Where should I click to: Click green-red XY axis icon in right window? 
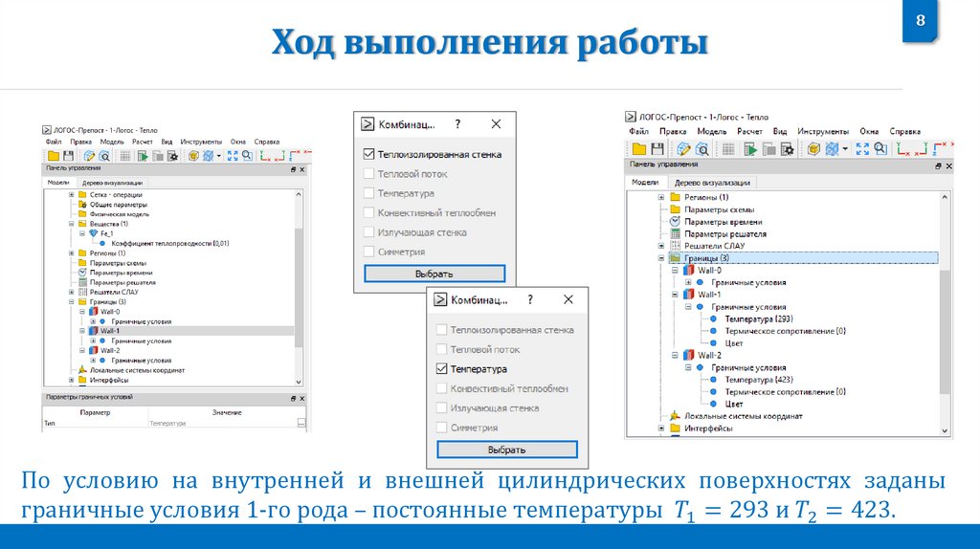(902, 148)
